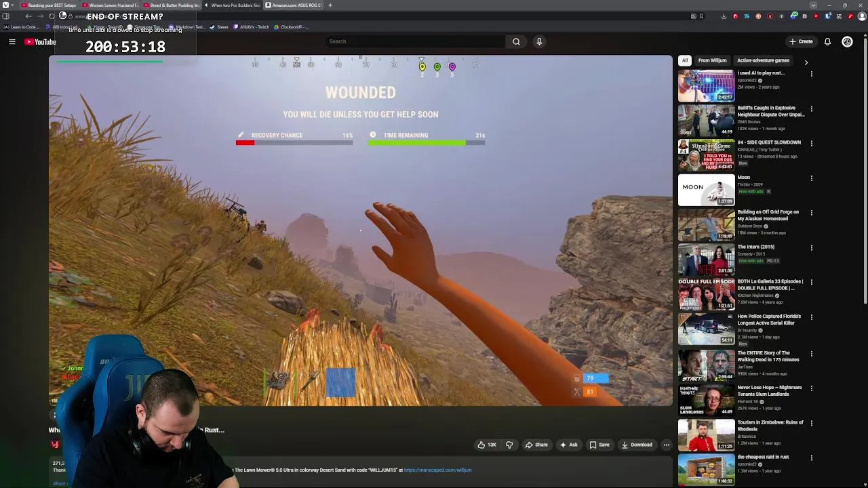Share the video
The image size is (868, 488).
[x=536, y=445]
